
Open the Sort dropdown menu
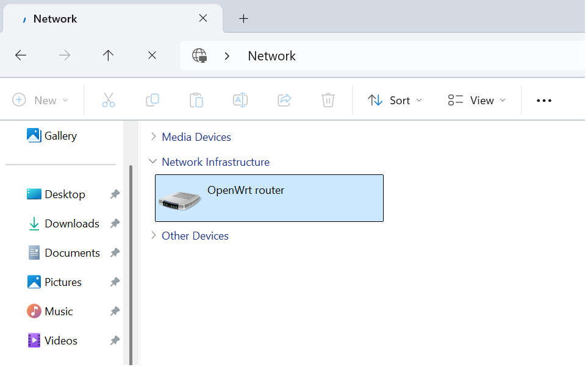[395, 101]
